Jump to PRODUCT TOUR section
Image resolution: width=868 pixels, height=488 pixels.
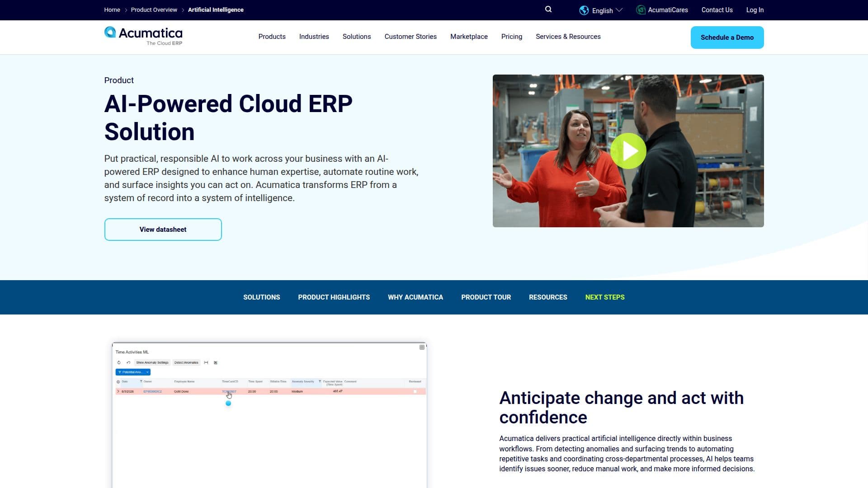486,297
